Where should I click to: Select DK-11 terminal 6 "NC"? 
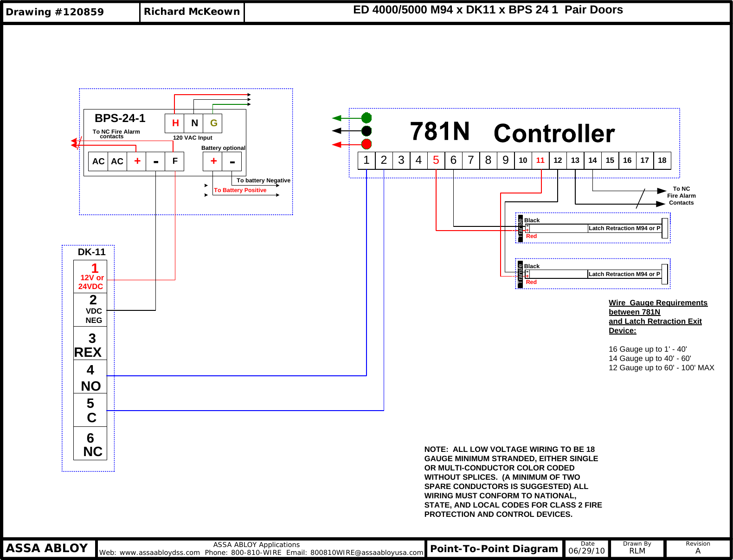[90, 444]
